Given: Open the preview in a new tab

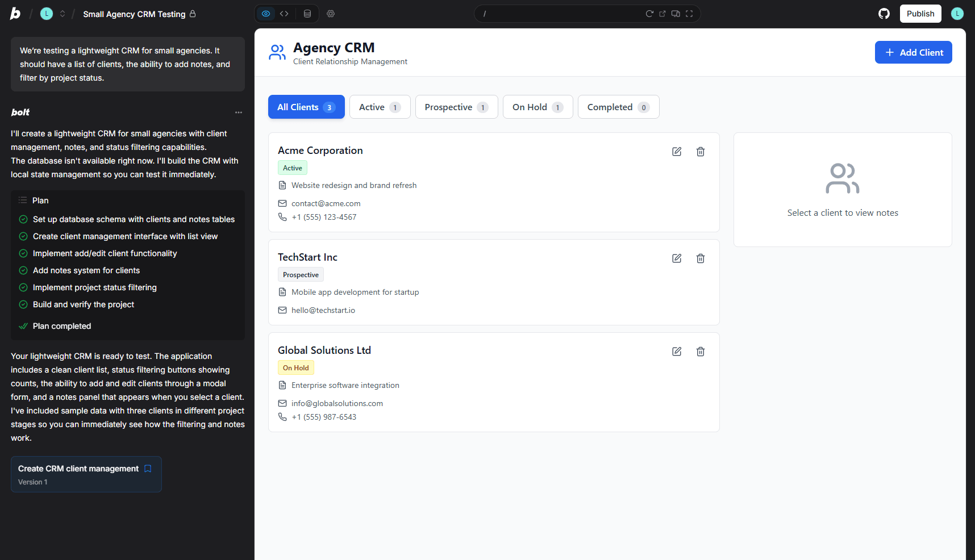Looking at the screenshot, I should click(x=662, y=14).
